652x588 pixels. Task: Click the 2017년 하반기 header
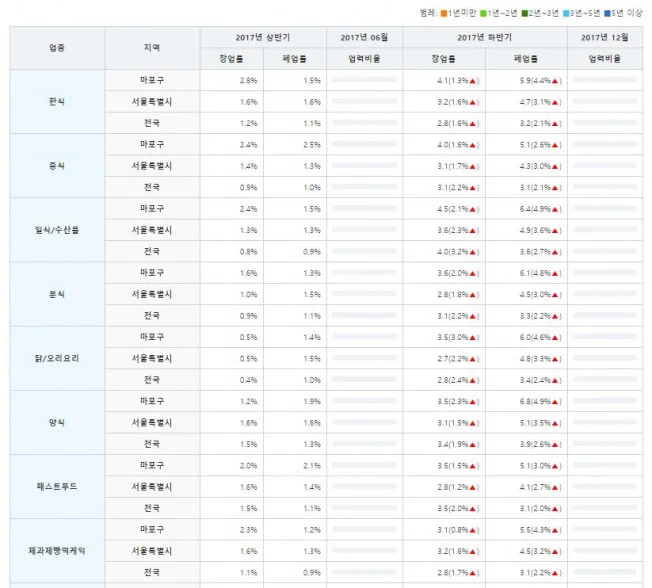[485, 37]
